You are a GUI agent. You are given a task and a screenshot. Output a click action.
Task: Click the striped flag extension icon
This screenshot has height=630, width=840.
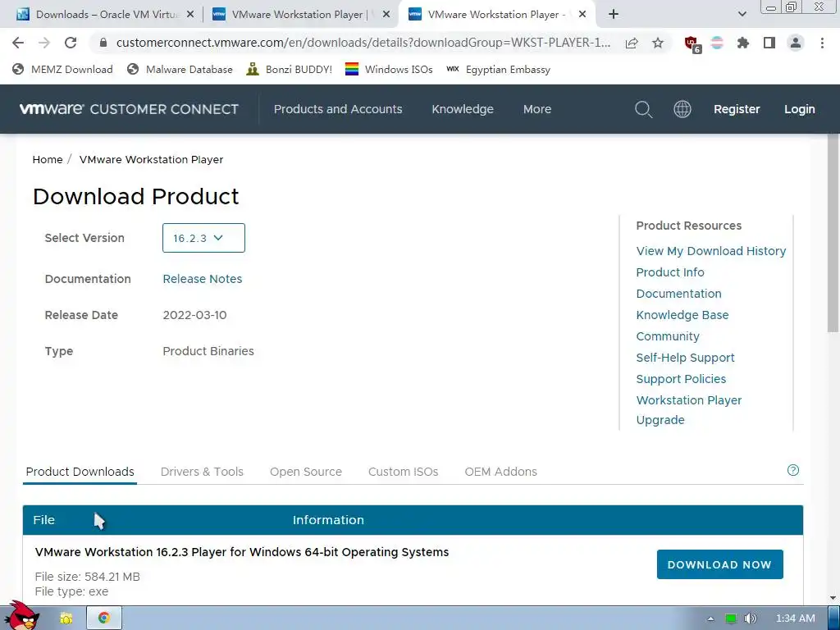click(717, 43)
